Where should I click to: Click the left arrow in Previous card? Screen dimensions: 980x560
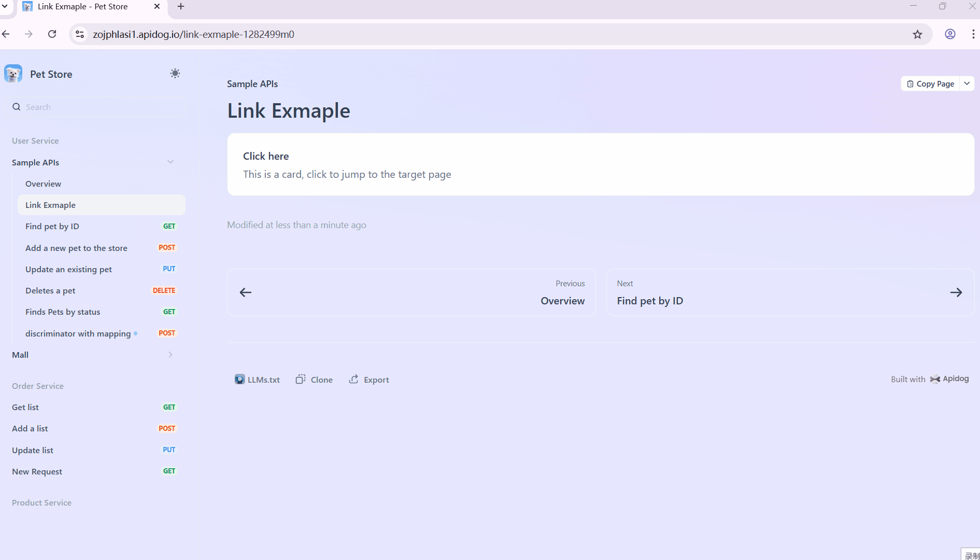click(x=246, y=292)
